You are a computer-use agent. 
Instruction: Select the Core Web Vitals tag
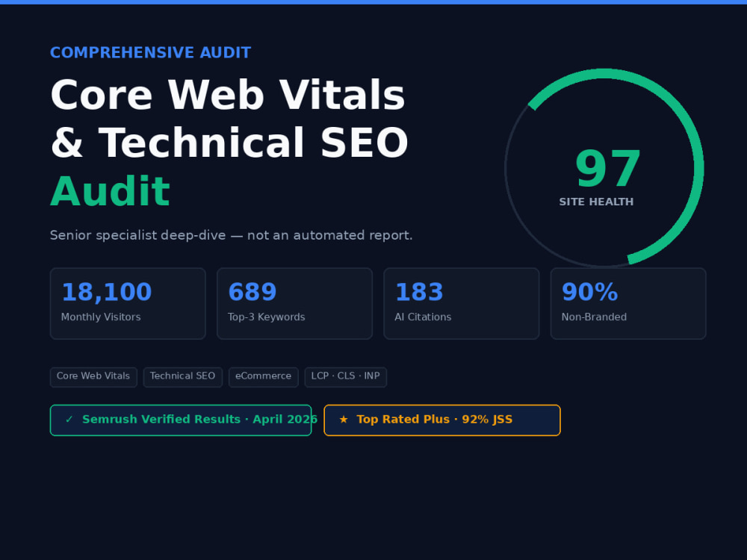(x=93, y=376)
